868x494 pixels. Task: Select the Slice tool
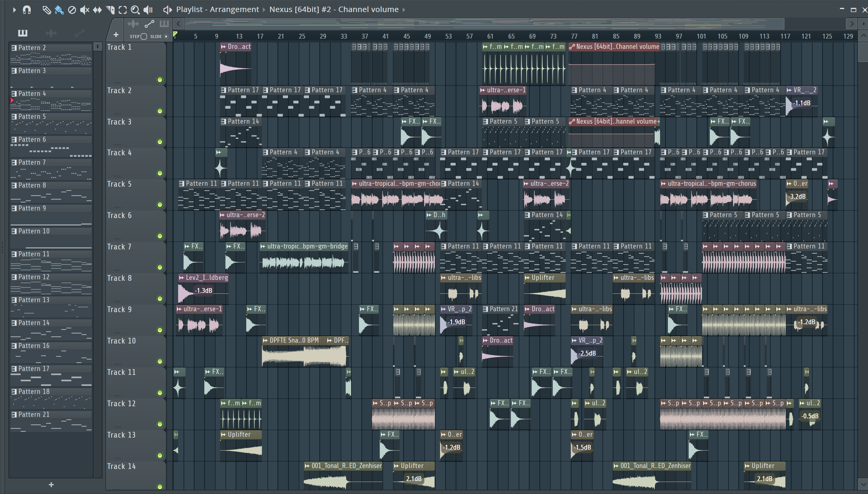(x=110, y=10)
